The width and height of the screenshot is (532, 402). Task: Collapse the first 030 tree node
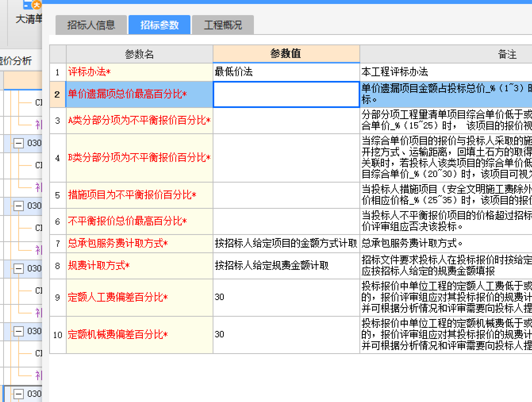pyautogui.click(x=19, y=143)
